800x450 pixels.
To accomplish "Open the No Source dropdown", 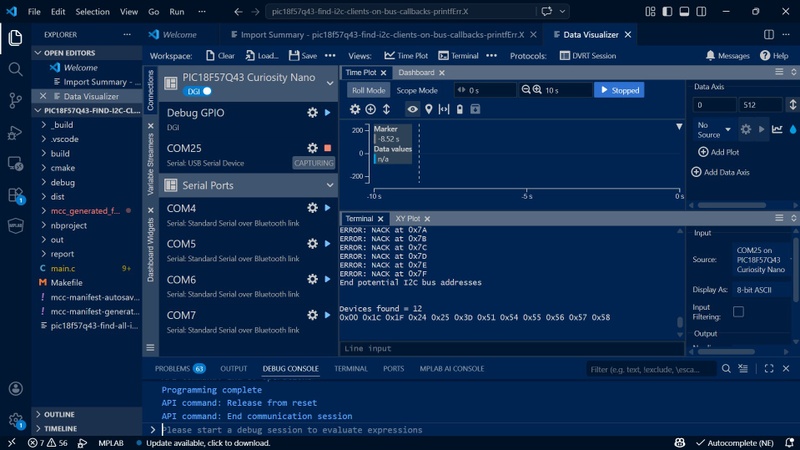I will (714, 130).
